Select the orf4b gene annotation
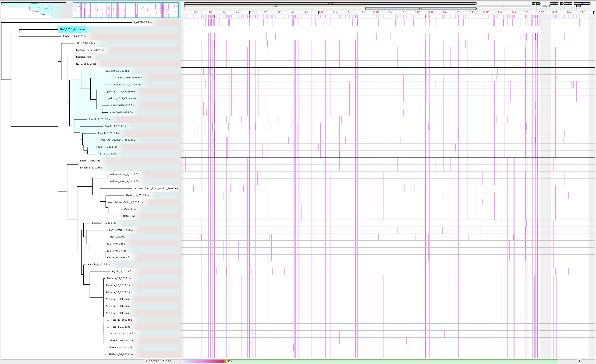 click(x=545, y=6)
